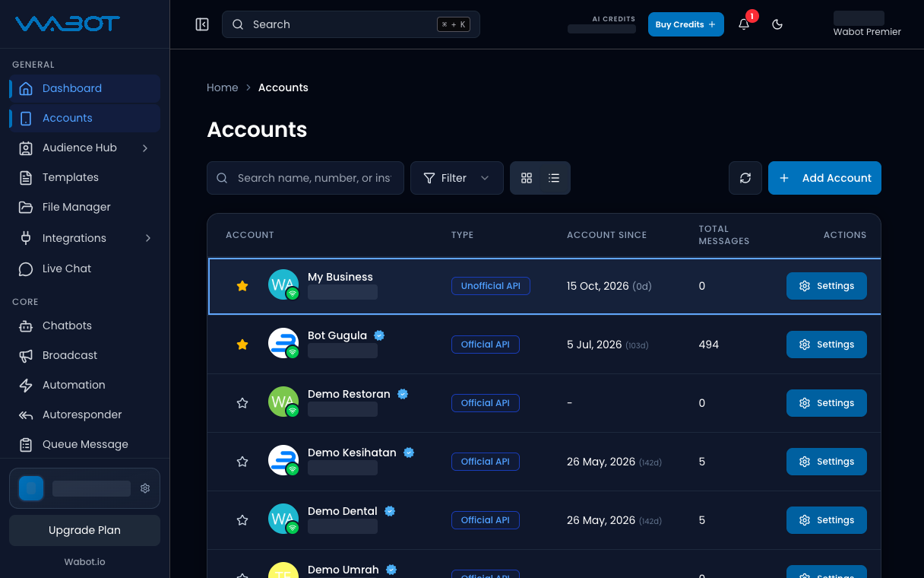Open Wabot.io link
The width and height of the screenshot is (924, 578).
pyautogui.click(x=84, y=562)
